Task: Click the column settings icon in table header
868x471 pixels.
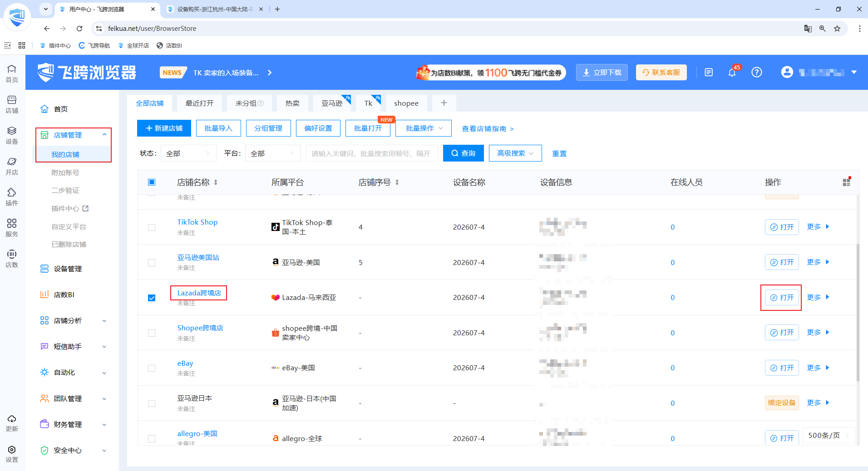Action: [x=846, y=182]
